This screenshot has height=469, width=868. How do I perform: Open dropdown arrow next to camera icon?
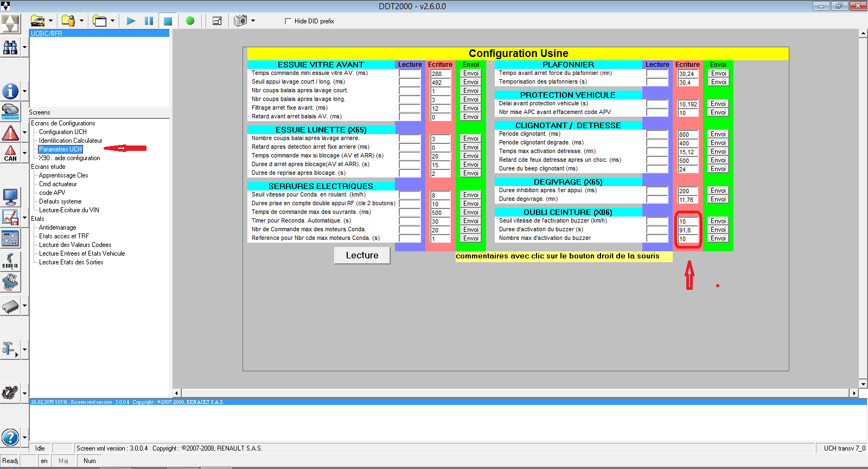click(x=253, y=21)
